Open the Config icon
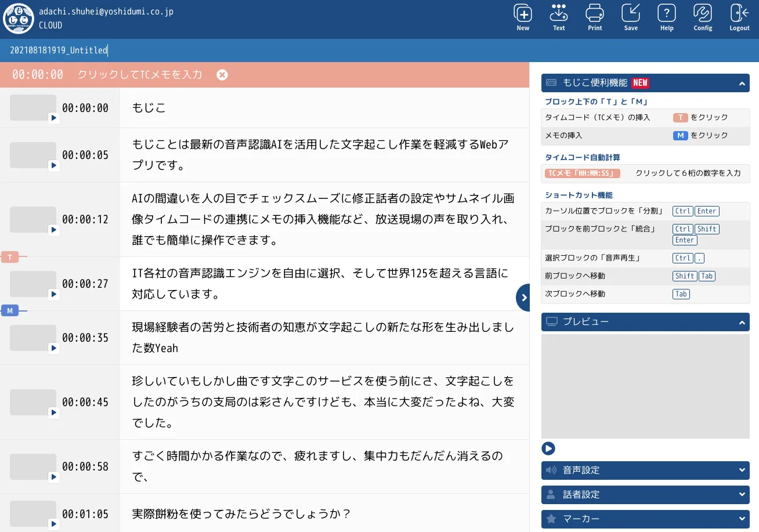 coord(703,14)
